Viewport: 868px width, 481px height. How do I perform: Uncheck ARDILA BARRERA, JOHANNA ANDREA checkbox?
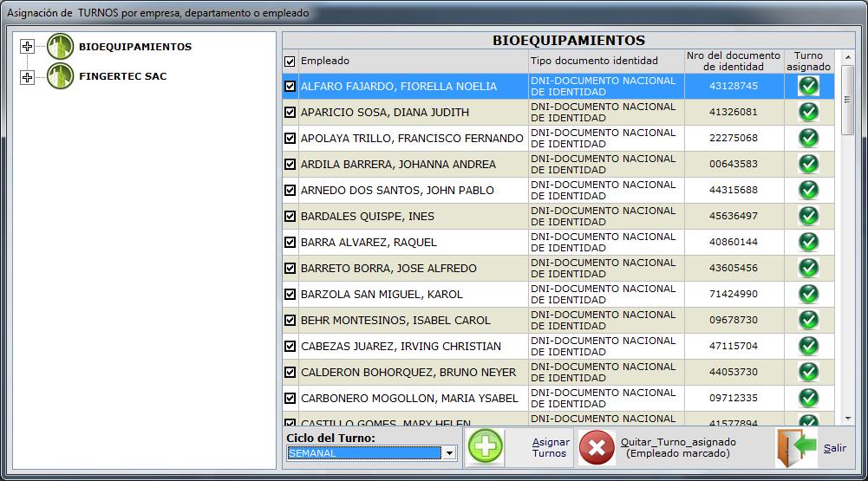tap(290, 165)
